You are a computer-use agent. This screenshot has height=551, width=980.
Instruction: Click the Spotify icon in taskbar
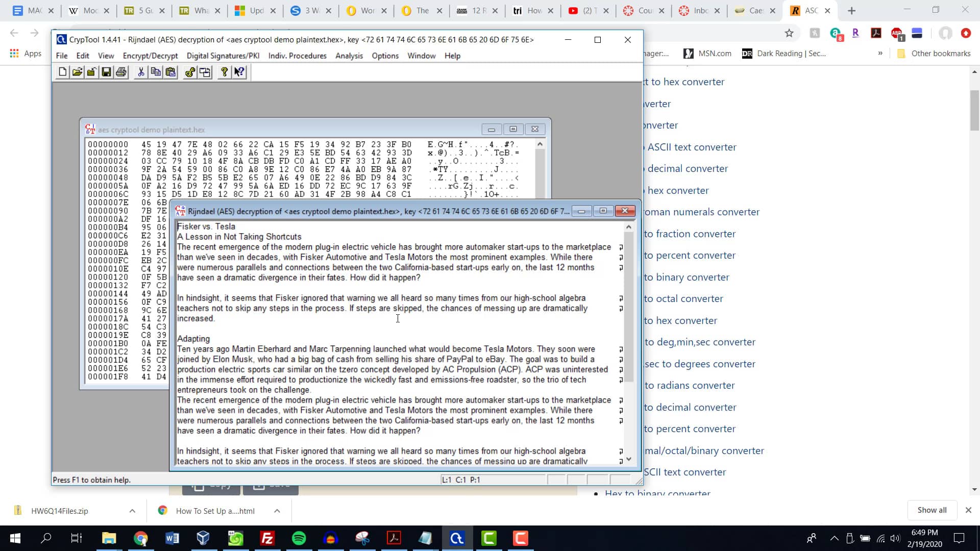click(x=300, y=538)
